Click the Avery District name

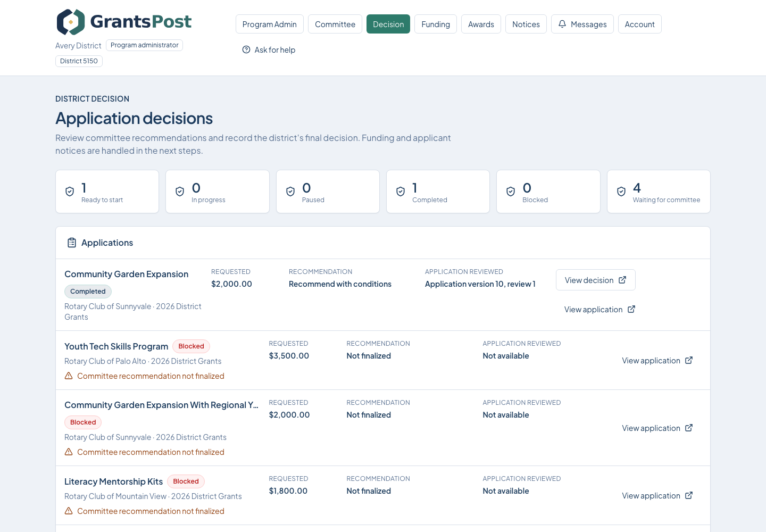pyautogui.click(x=78, y=46)
